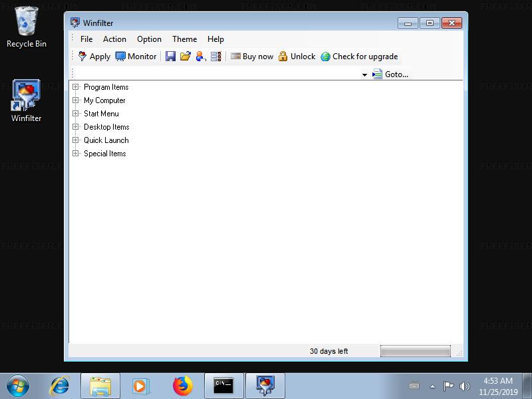
Task: Open the Action menu
Action: [114, 39]
